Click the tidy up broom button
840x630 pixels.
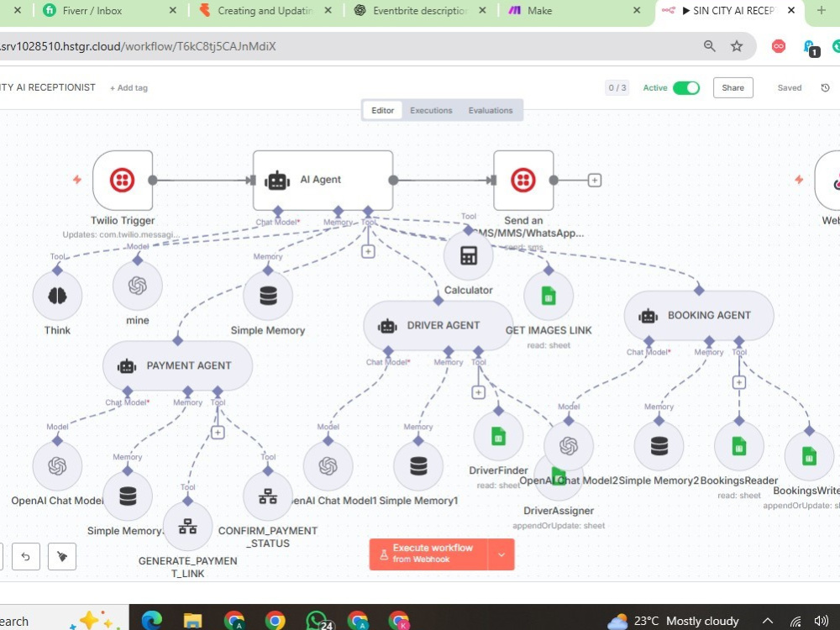point(62,557)
